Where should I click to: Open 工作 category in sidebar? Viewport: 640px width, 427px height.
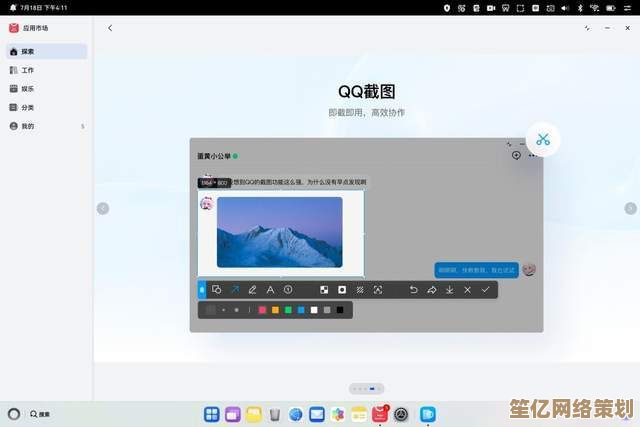(47, 70)
